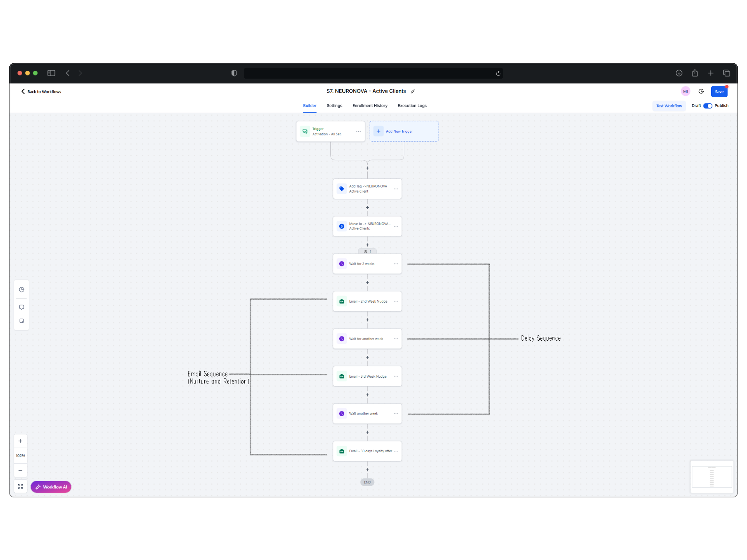747x560 pixels.
Task: Add step after Email 2nd Week Nudge
Action: pyautogui.click(x=367, y=320)
